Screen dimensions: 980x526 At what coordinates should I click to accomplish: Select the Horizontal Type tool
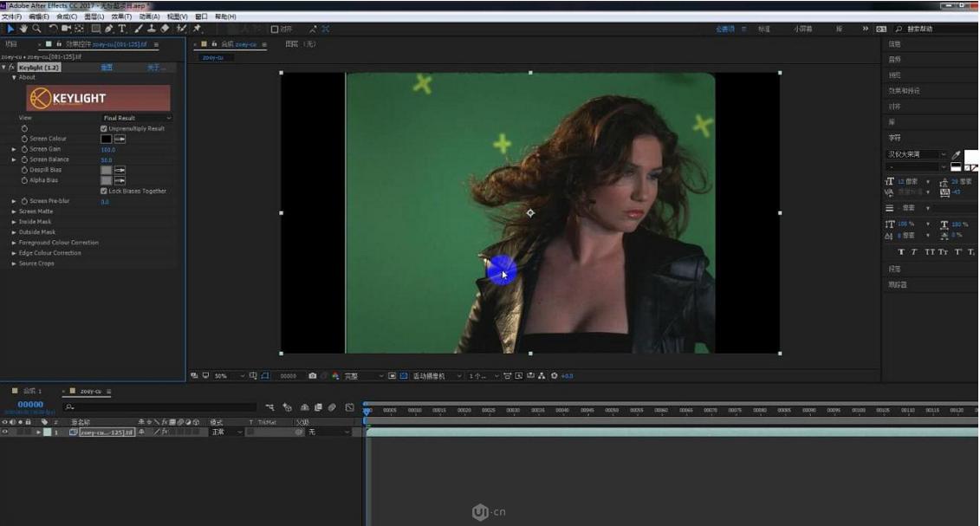point(122,29)
